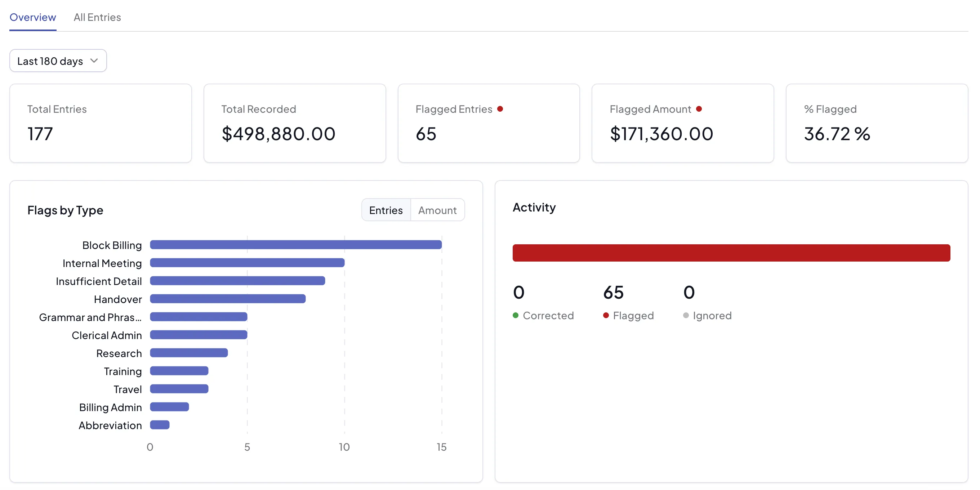This screenshot has width=980, height=490.
Task: Click the % Flagged summary card
Action: point(877,123)
